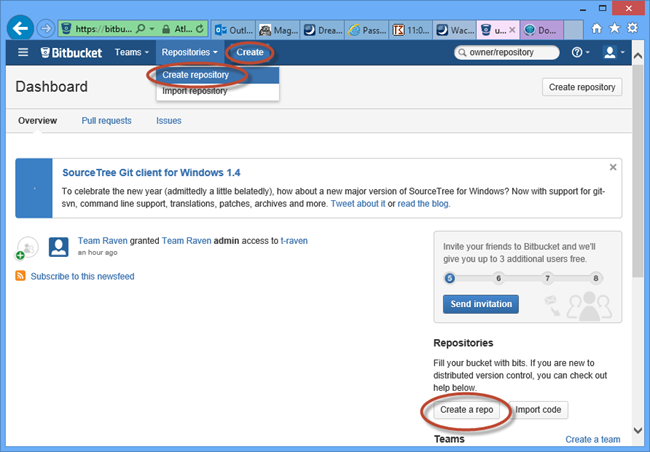Image resolution: width=650 pixels, height=452 pixels.
Task: Expand the Teams dropdown in navbar
Action: point(131,52)
